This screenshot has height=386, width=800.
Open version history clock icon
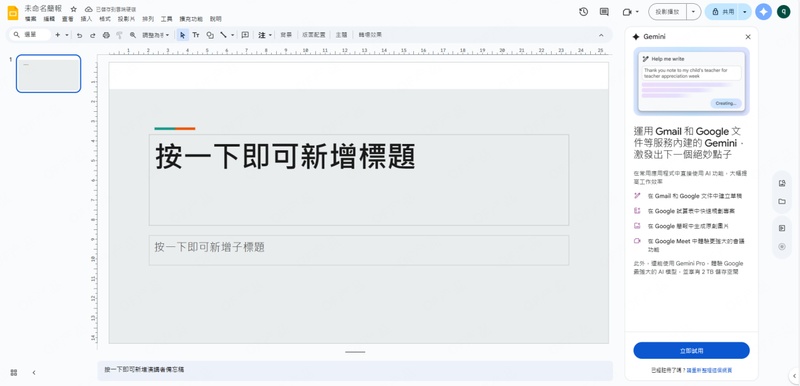(584, 12)
